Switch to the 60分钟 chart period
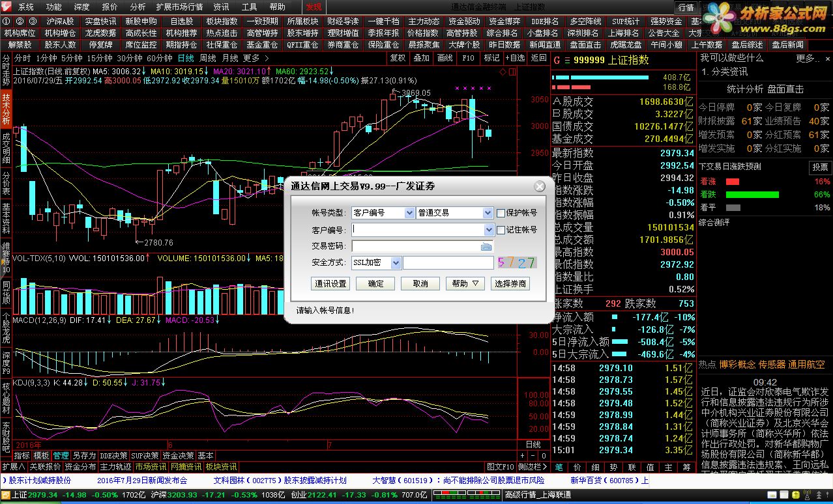Screen dimensions: 833x504 tap(160, 58)
